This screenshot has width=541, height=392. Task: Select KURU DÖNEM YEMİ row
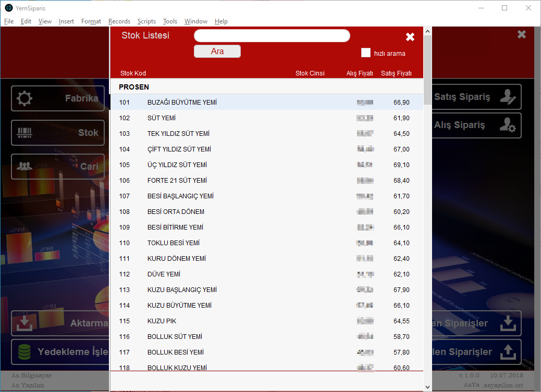click(266, 259)
